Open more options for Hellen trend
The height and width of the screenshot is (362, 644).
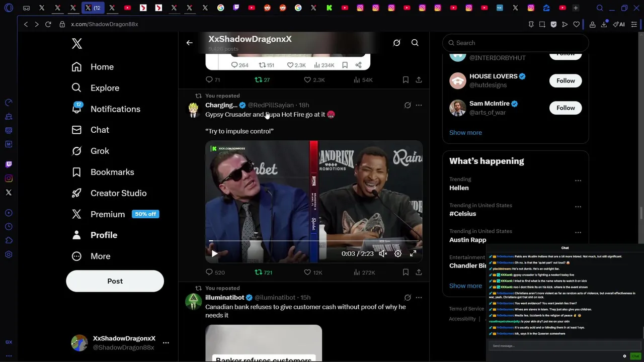point(578,180)
